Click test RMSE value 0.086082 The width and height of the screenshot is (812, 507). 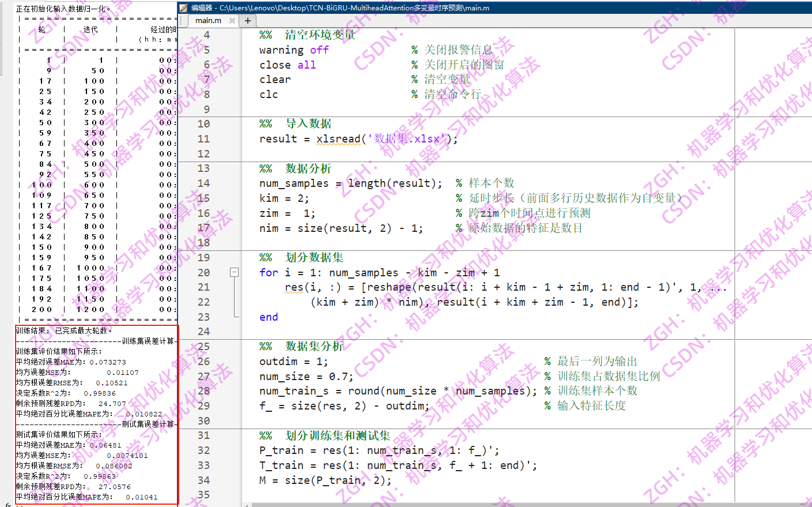(114, 466)
